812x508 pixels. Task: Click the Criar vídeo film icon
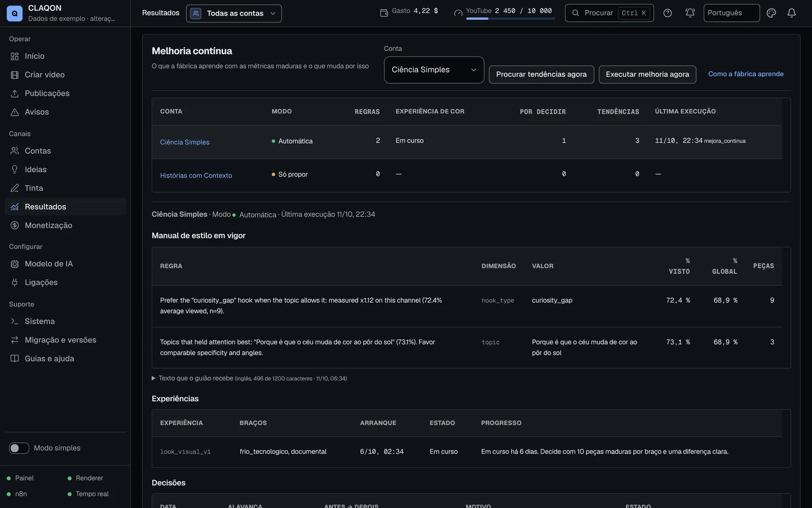pyautogui.click(x=15, y=75)
